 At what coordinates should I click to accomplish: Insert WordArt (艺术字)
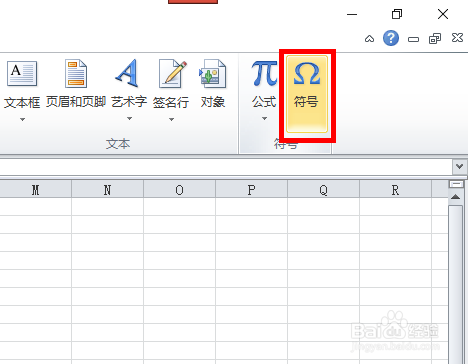point(129,83)
